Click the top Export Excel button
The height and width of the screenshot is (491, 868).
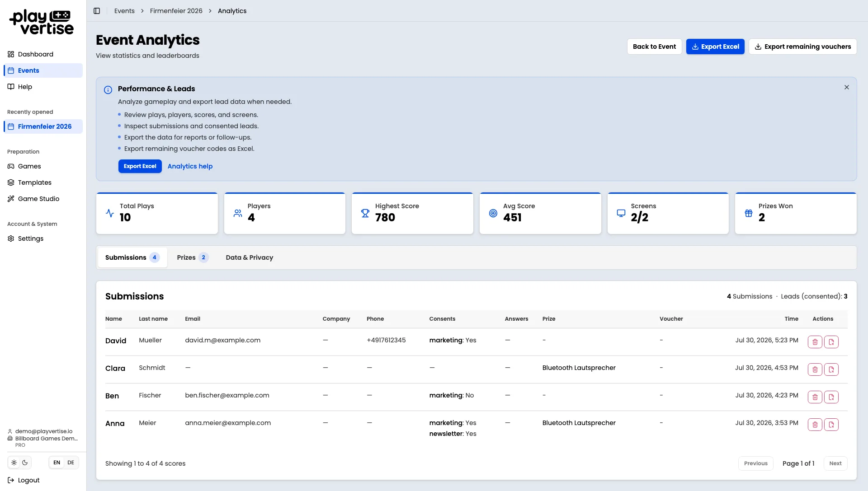(715, 47)
